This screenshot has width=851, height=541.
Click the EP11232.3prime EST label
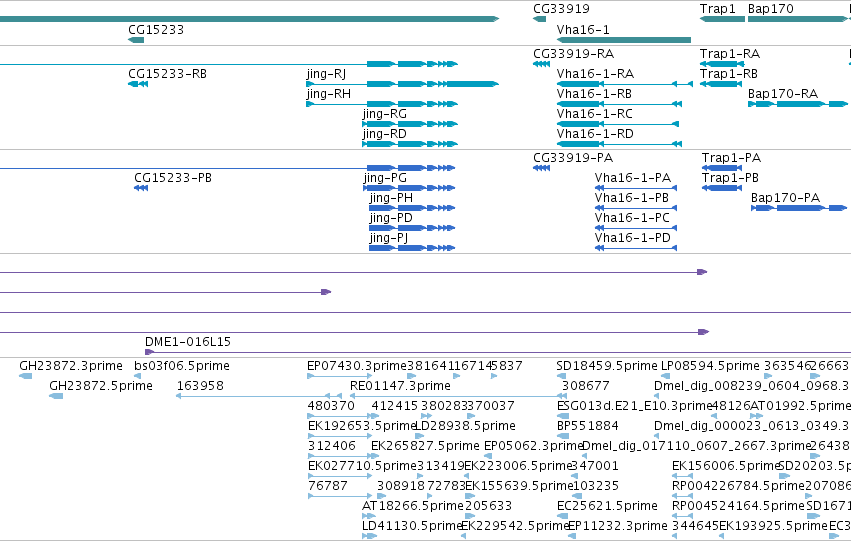click(618, 526)
